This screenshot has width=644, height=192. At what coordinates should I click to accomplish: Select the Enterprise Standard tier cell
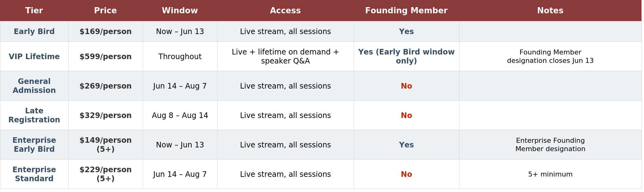click(34, 174)
